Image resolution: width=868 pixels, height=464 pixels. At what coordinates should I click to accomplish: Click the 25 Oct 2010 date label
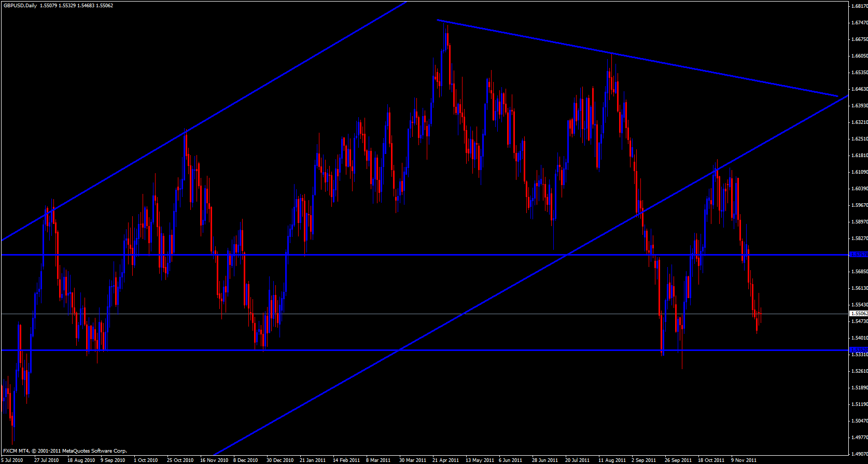(180, 460)
